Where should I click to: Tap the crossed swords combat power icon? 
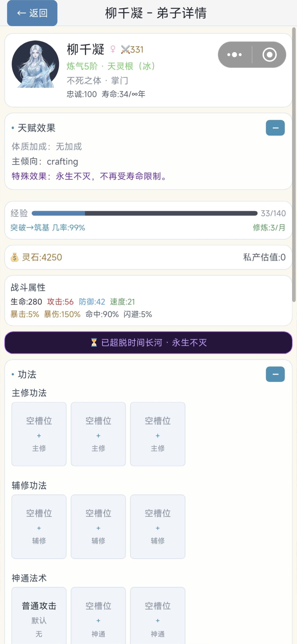125,50
